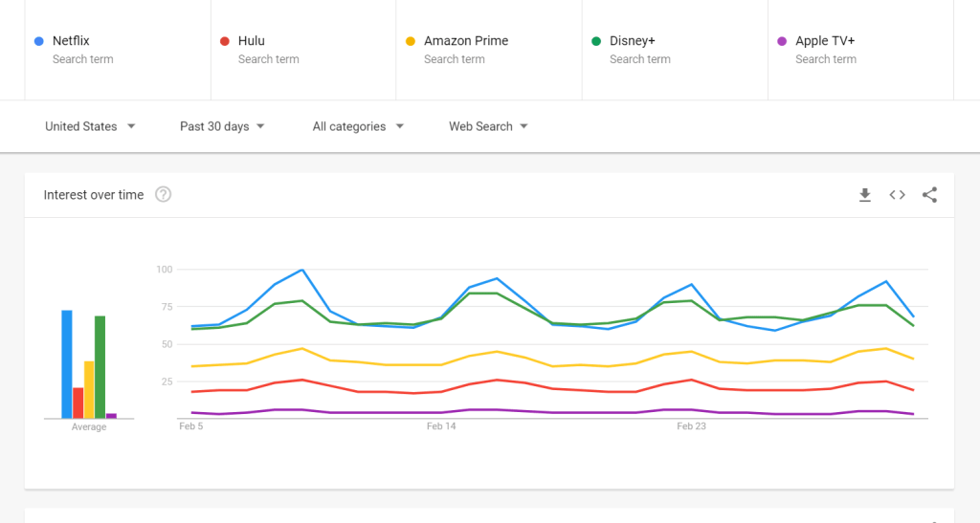Download the Interest over time data

864,195
